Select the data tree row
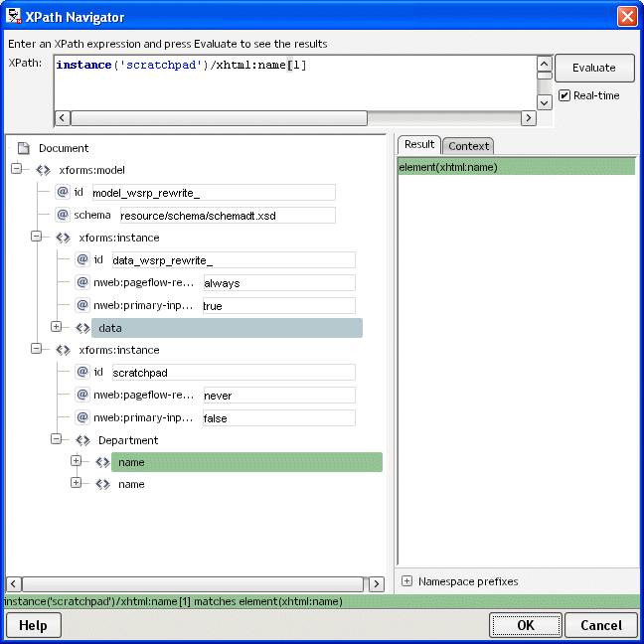Viewport: 644px width, 644px height. pyautogui.click(x=227, y=328)
